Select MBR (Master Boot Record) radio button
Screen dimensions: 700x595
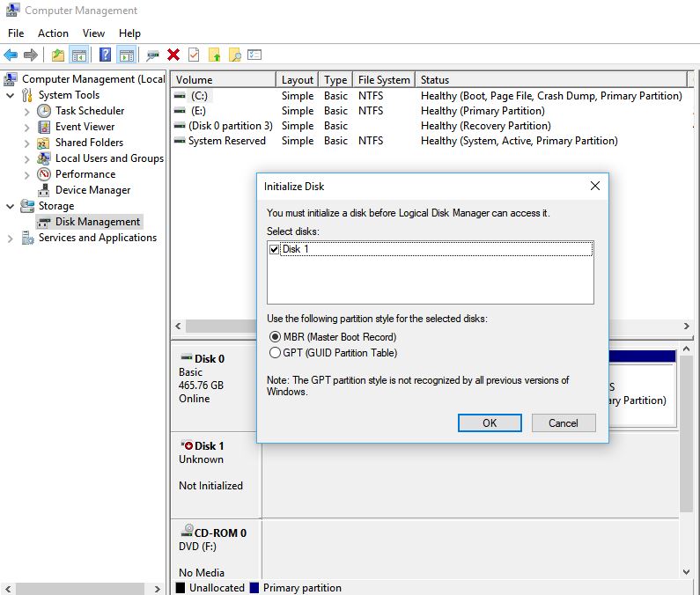[x=275, y=336]
